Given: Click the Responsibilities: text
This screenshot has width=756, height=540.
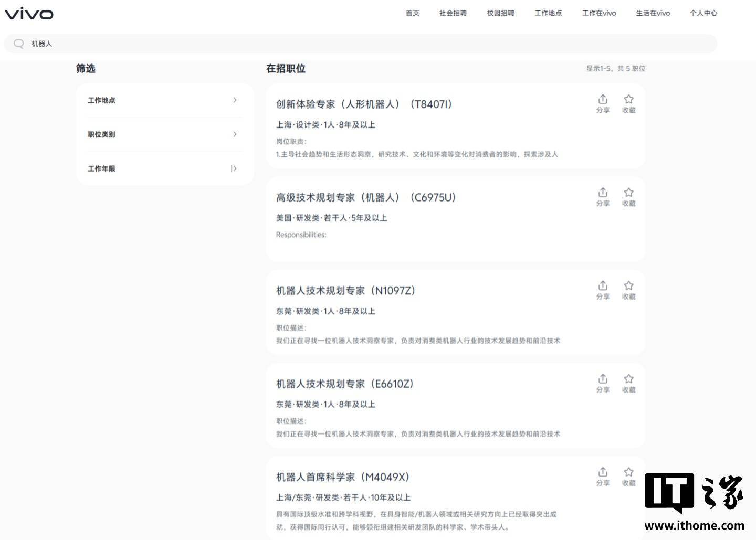Looking at the screenshot, I should point(301,235).
